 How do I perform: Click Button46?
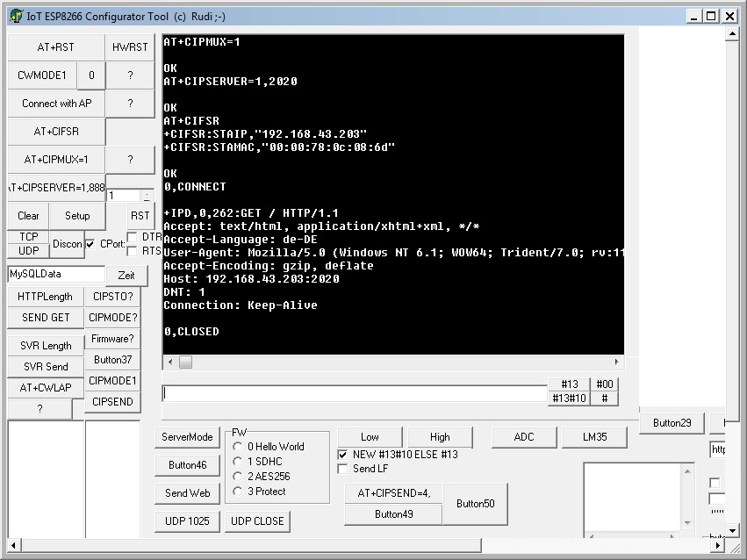187,465
